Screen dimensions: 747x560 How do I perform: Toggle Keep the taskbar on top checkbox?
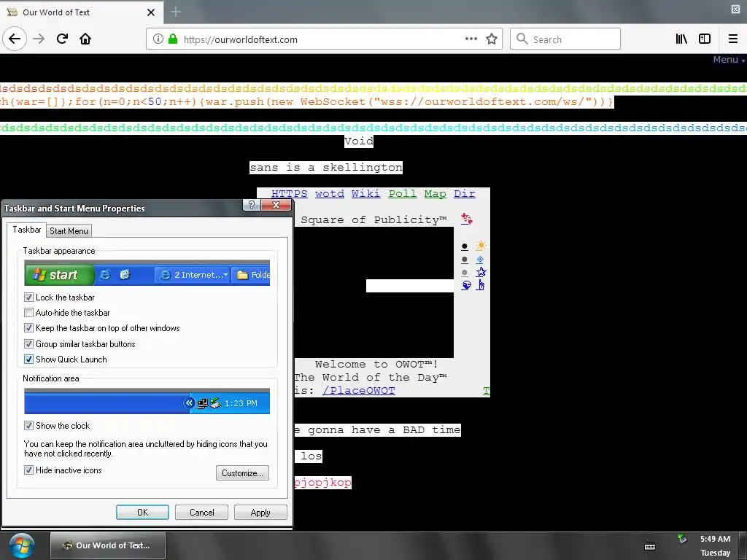28,328
